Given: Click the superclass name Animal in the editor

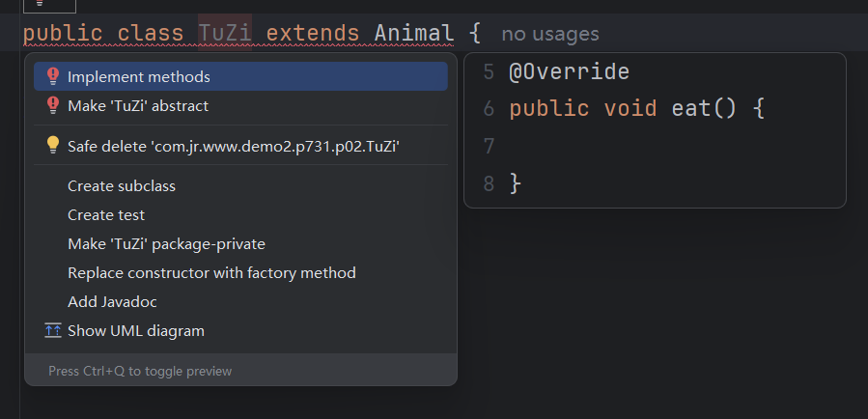Looking at the screenshot, I should coord(414,33).
